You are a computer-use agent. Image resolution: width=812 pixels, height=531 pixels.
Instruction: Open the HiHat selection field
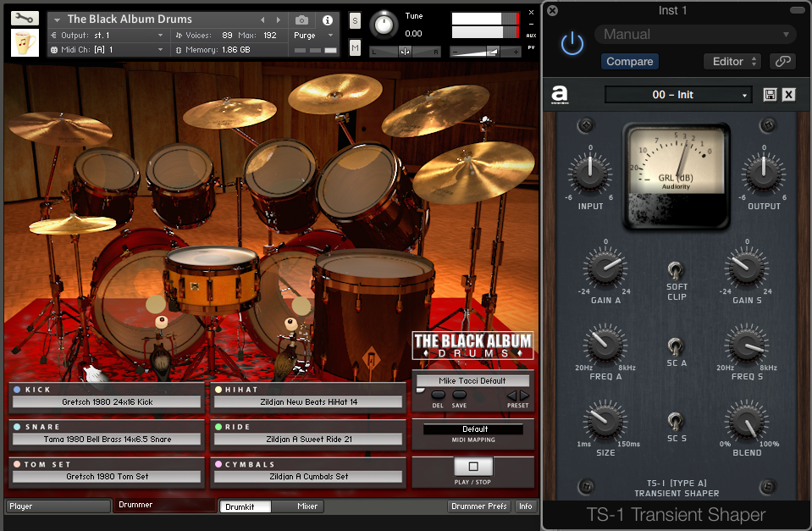pyautogui.click(x=308, y=402)
